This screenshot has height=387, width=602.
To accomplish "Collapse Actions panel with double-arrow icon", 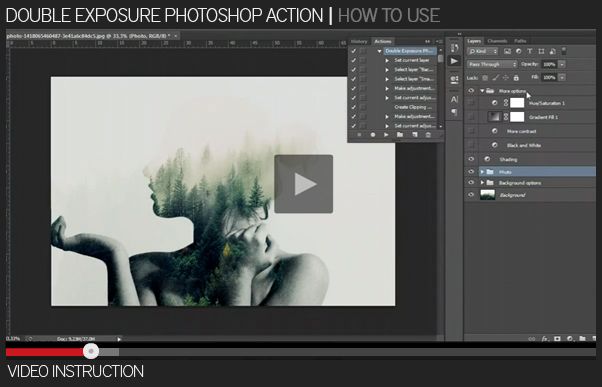I will click(427, 41).
